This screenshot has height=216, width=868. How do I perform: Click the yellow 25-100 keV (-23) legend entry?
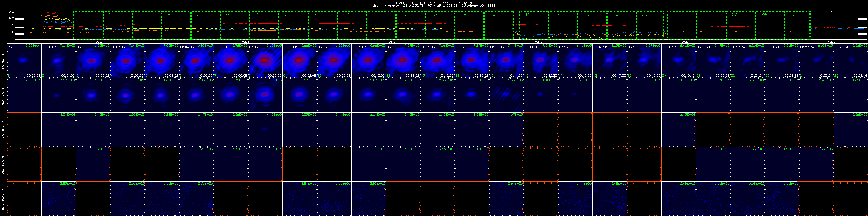pos(55,19)
